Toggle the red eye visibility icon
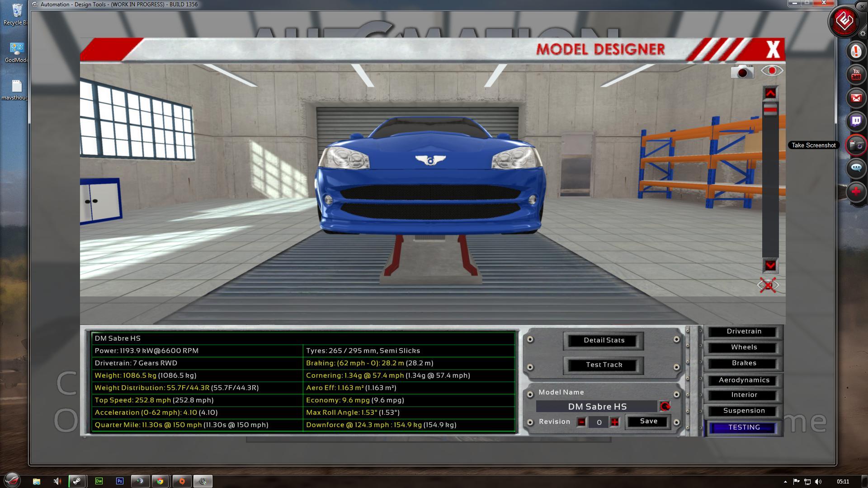Image resolution: width=868 pixels, height=488 pixels. click(x=772, y=71)
